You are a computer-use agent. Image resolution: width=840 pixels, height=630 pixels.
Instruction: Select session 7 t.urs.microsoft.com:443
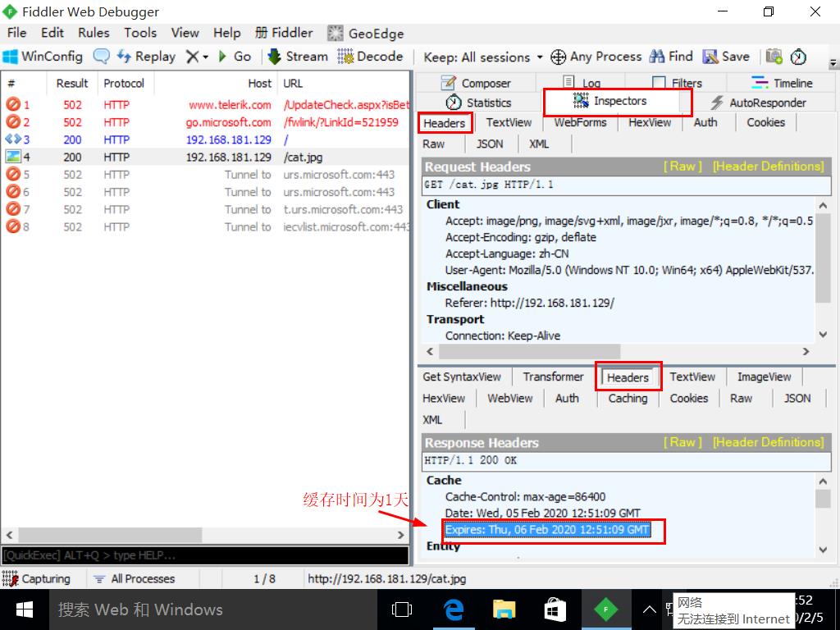tap(207, 209)
